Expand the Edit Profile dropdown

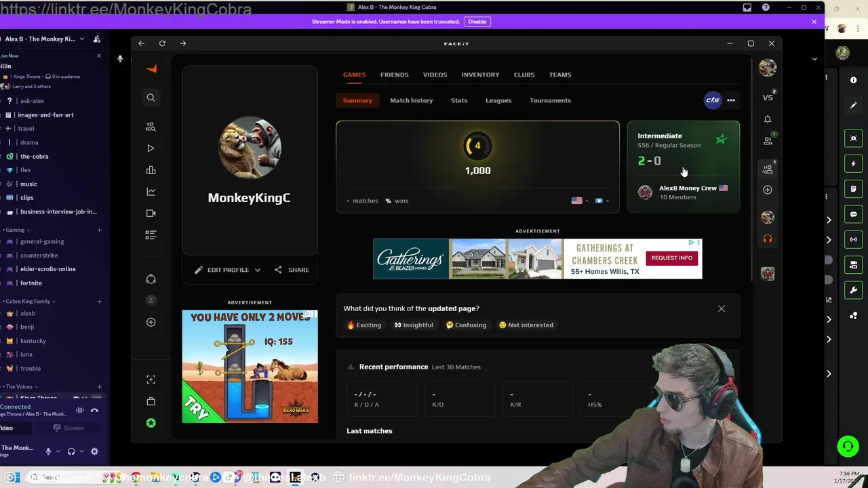(x=258, y=270)
